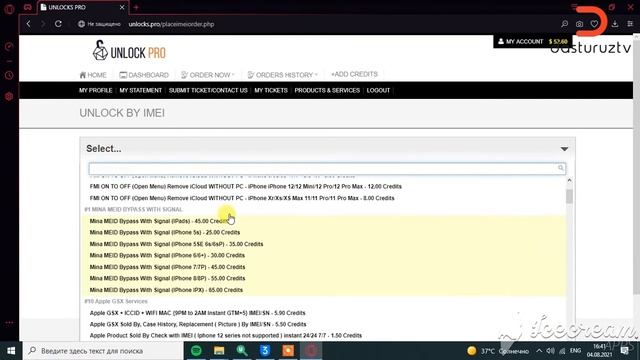The width and height of the screenshot is (640, 360).
Task: Click the dropdown list scroll-up arrow
Action: [x=569, y=180]
